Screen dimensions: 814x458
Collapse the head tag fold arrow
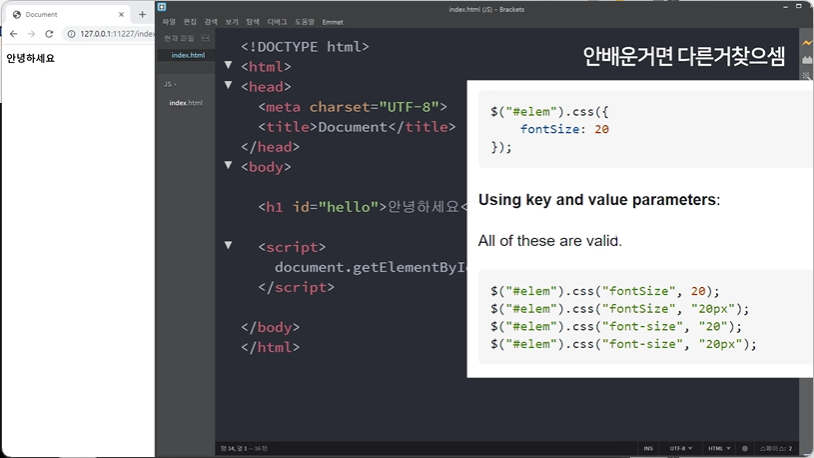[228, 85]
